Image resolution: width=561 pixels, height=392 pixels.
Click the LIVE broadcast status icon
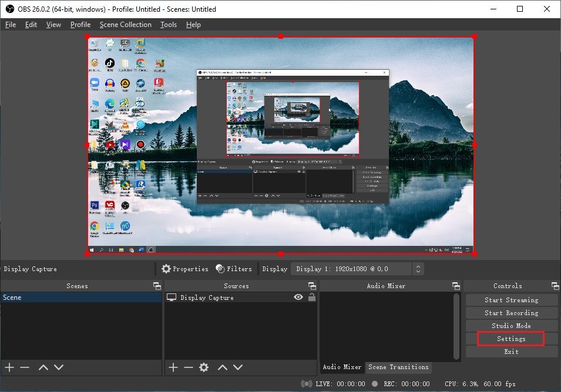[306, 384]
